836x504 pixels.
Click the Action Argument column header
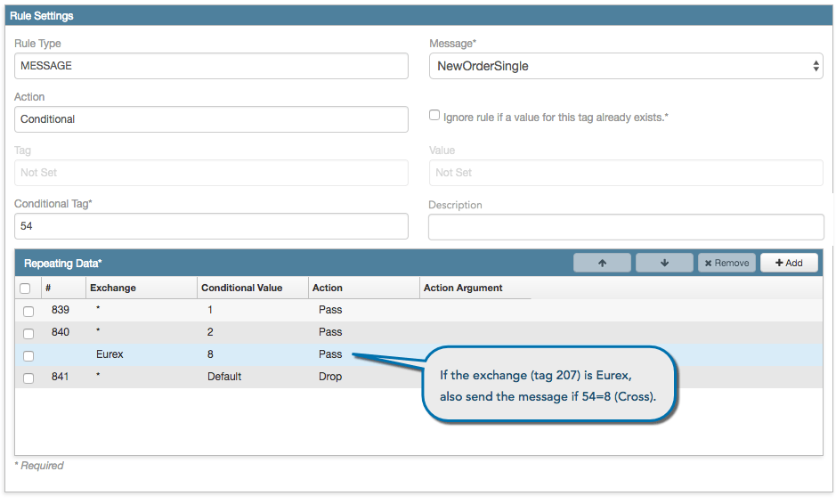tap(463, 288)
